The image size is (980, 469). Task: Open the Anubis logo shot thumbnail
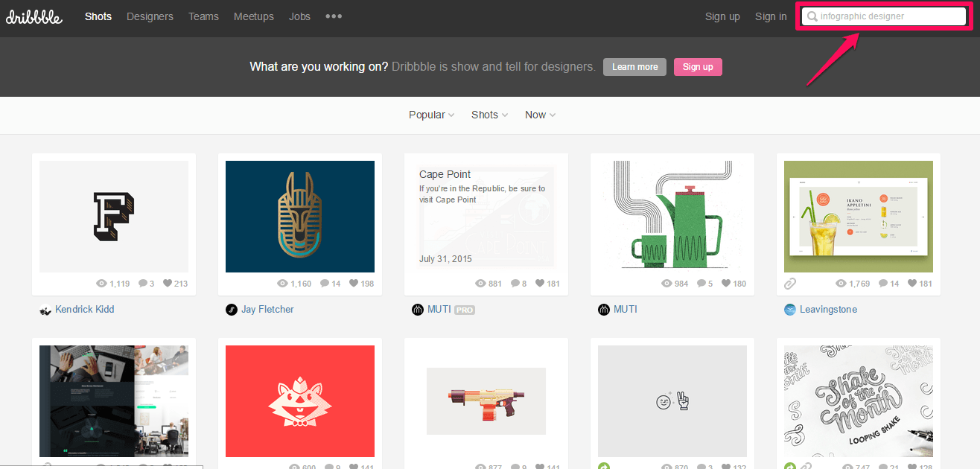click(300, 217)
